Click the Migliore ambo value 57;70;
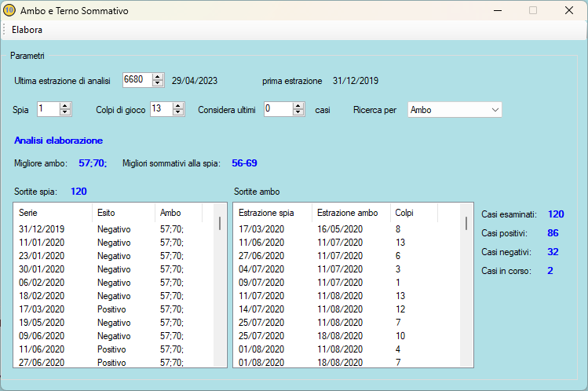The height and width of the screenshot is (391, 588). (93, 163)
